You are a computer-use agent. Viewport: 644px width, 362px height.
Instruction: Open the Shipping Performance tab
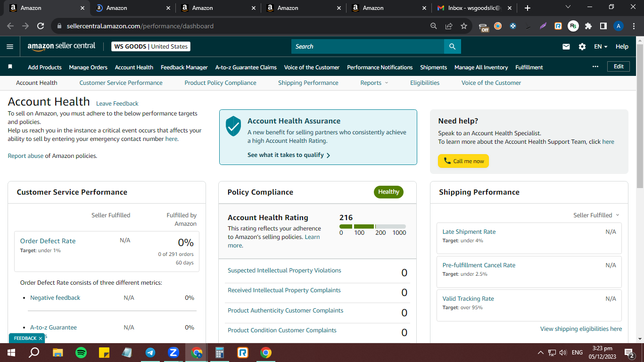[308, 82]
